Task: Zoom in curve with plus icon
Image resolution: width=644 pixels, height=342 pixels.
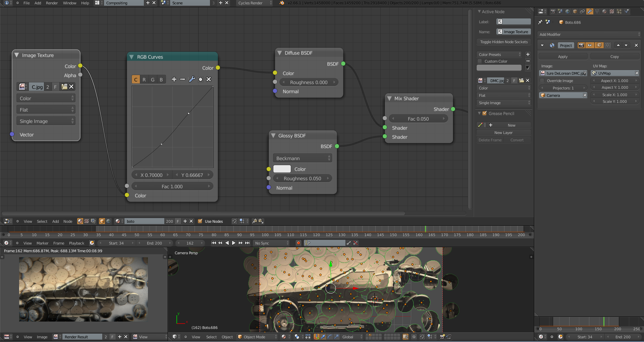Action: (174, 79)
